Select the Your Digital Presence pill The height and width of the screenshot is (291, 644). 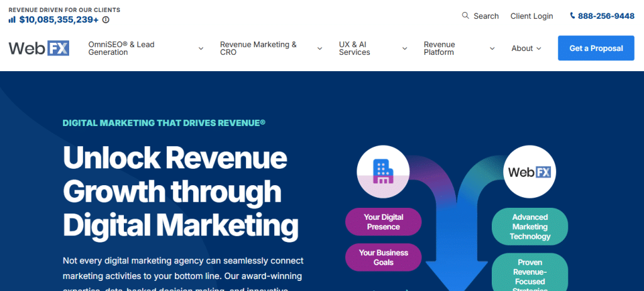click(383, 222)
